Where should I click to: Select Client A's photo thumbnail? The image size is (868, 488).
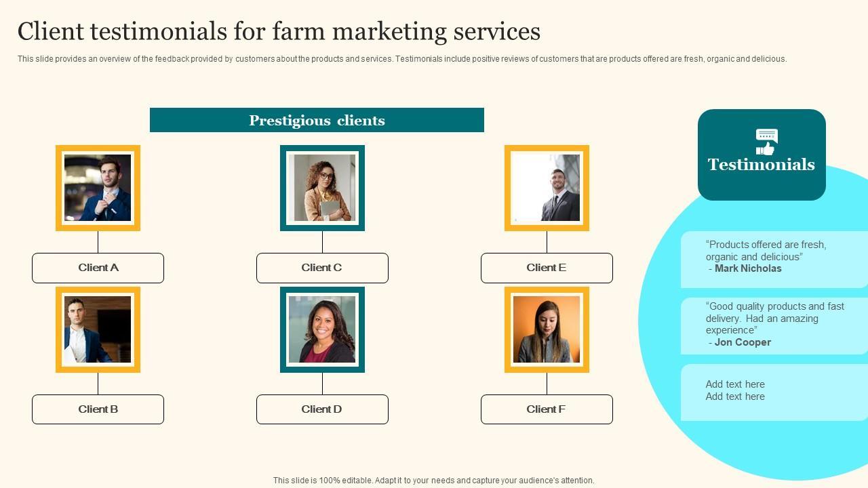[98, 188]
